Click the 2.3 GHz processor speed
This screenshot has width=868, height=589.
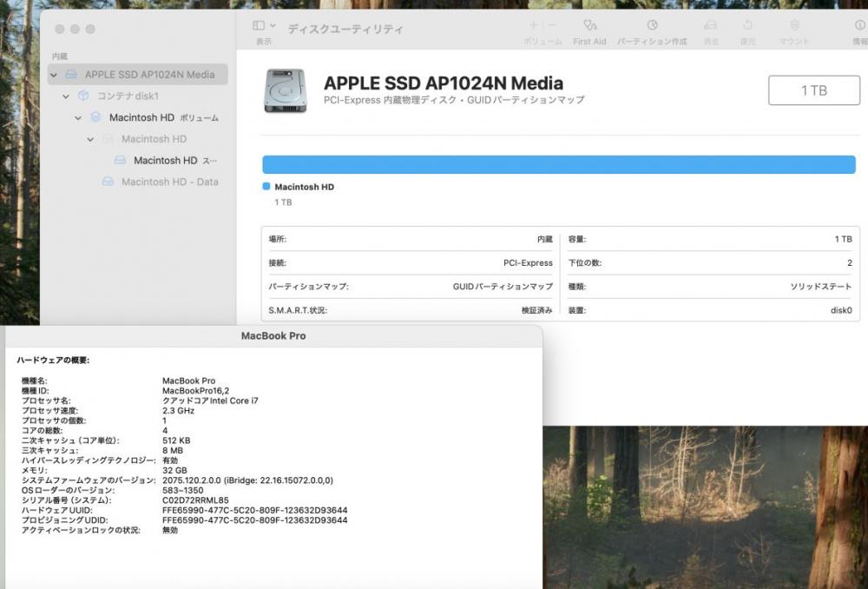tap(178, 411)
